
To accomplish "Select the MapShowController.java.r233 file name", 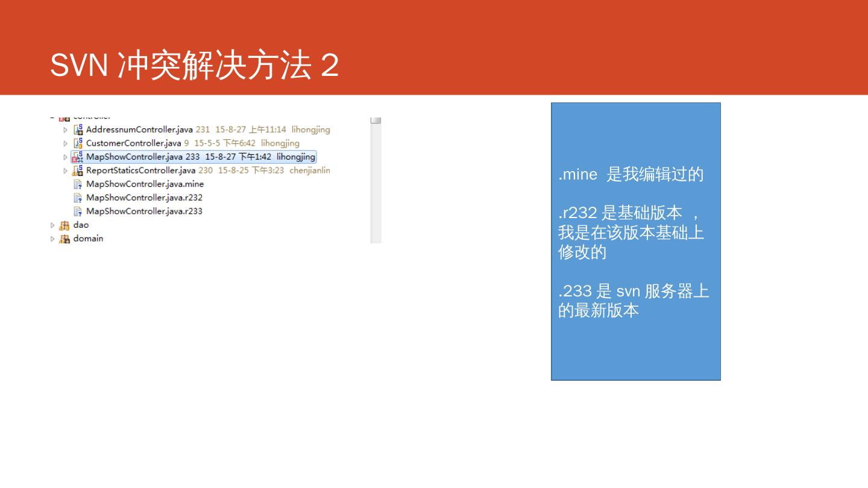I will [x=144, y=211].
